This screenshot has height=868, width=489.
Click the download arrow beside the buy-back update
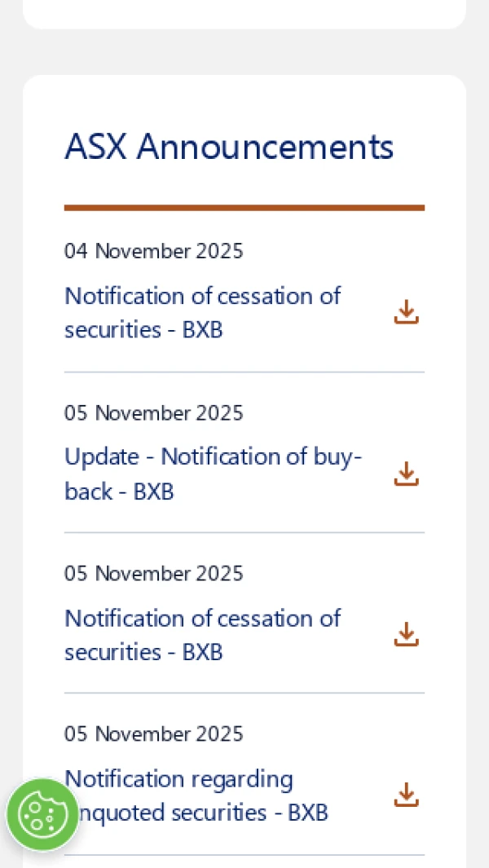pos(405,474)
